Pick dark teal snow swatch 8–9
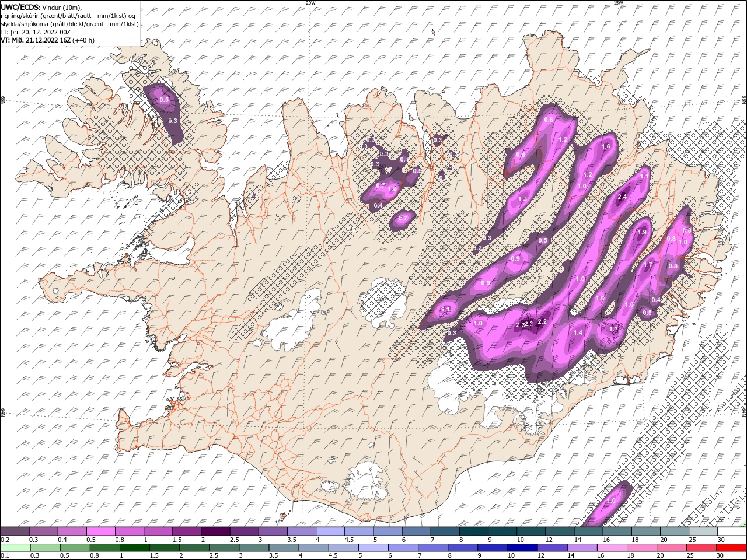 click(473, 531)
